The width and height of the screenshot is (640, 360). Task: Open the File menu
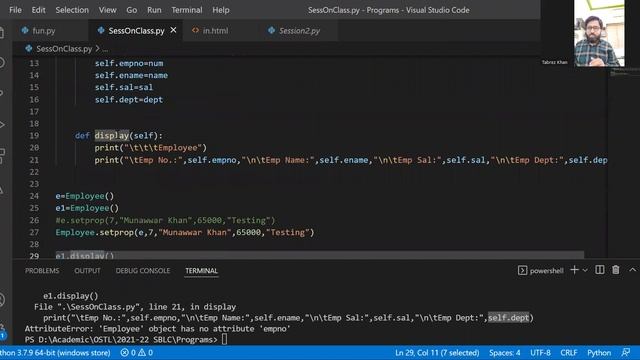tap(16, 10)
